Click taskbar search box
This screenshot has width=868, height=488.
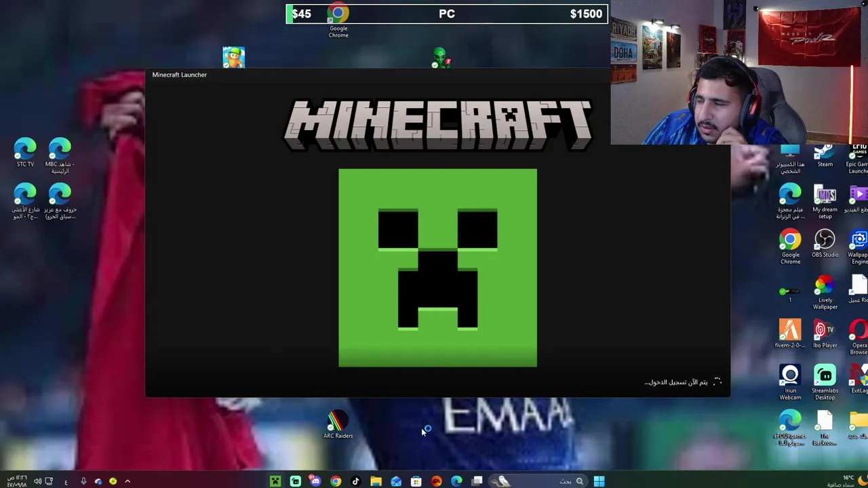[x=539, y=481]
